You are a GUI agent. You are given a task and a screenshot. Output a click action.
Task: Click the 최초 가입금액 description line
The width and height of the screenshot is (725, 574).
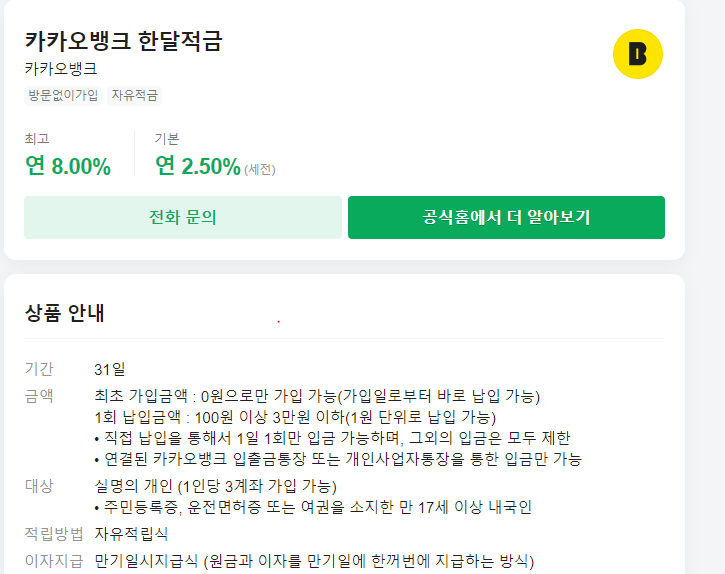[x=317, y=395]
